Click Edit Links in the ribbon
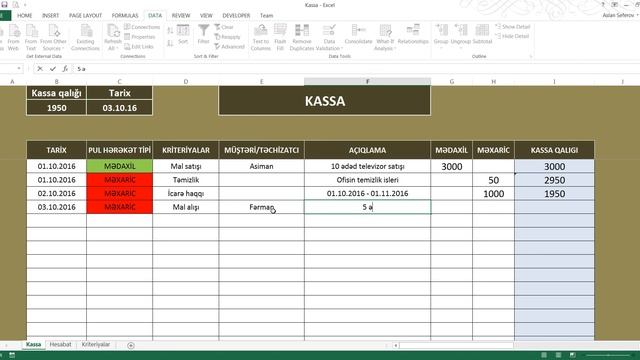Image resolution: width=640 pixels, height=360 pixels. tap(139, 47)
